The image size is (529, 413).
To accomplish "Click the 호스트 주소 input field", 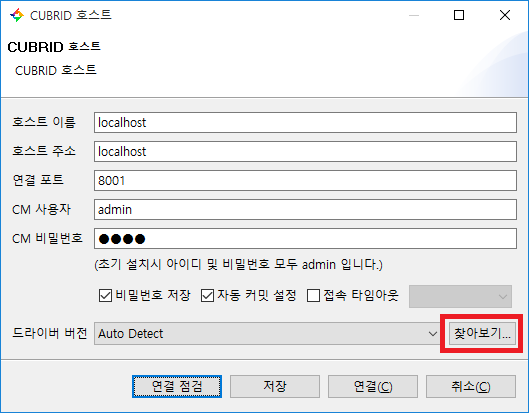I will click(x=305, y=152).
